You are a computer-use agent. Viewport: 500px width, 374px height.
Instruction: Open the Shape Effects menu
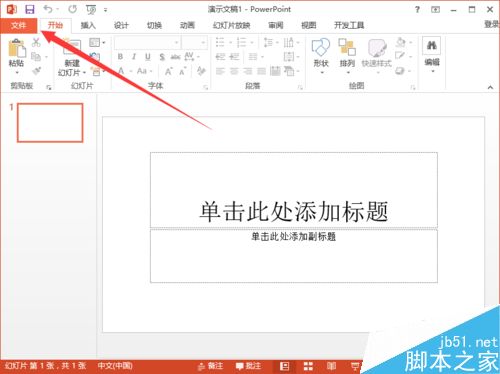coord(403,71)
